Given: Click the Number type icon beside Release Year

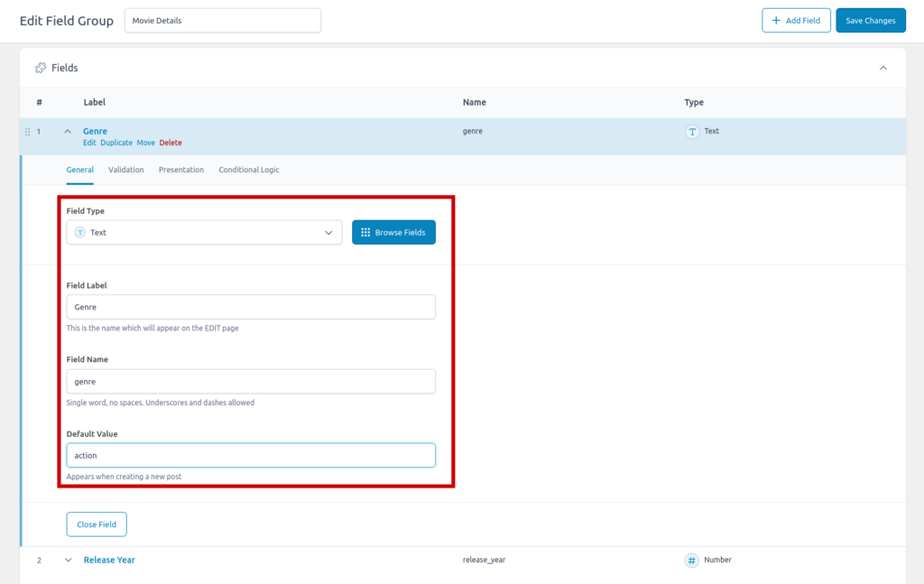Looking at the screenshot, I should (x=691, y=560).
